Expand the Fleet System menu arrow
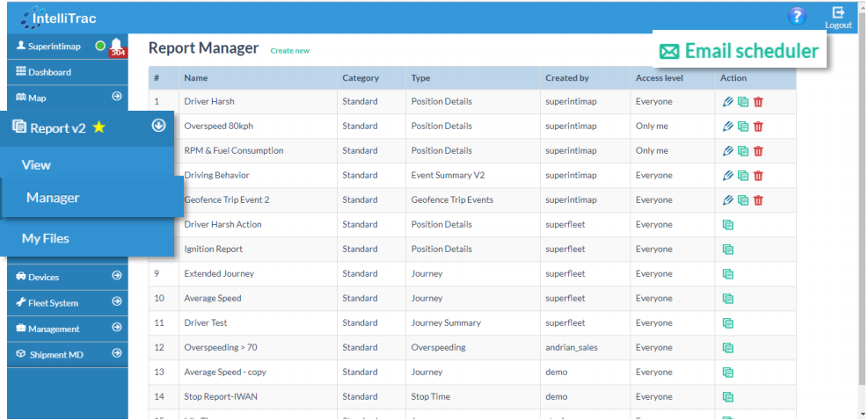This screenshot has height=420, width=868. [x=116, y=302]
